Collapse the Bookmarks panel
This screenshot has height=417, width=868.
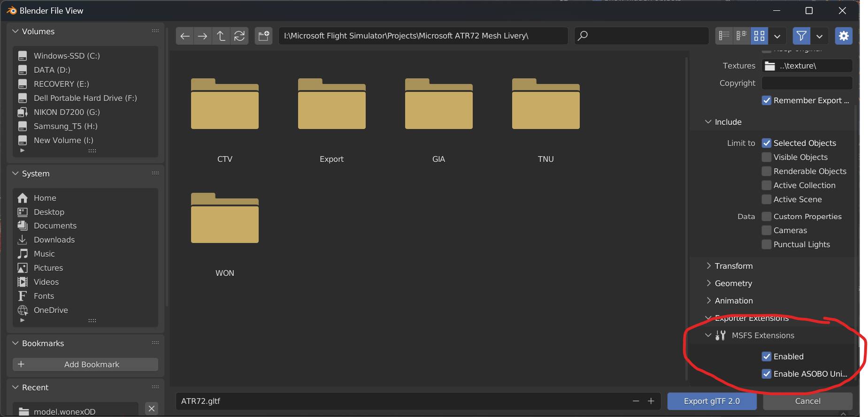[15, 343]
